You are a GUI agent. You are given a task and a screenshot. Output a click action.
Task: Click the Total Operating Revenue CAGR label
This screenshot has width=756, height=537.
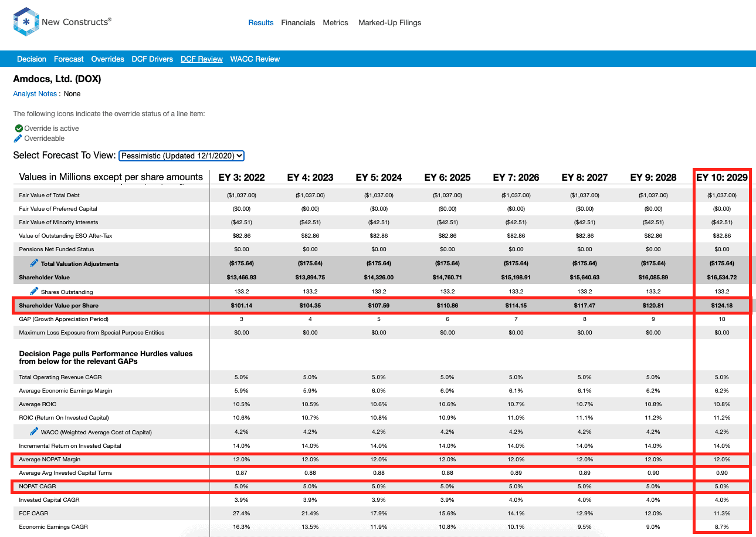click(62, 377)
